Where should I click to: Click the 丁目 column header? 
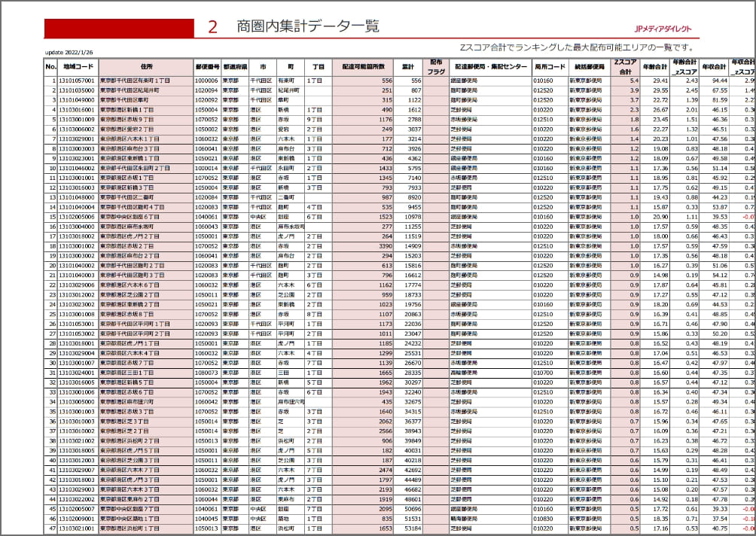(318, 66)
